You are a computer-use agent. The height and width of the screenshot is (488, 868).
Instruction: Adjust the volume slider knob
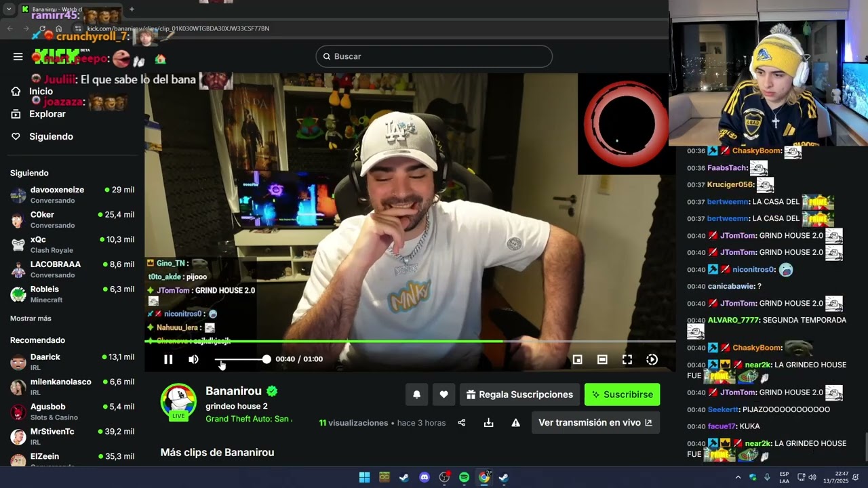pyautogui.click(x=267, y=359)
